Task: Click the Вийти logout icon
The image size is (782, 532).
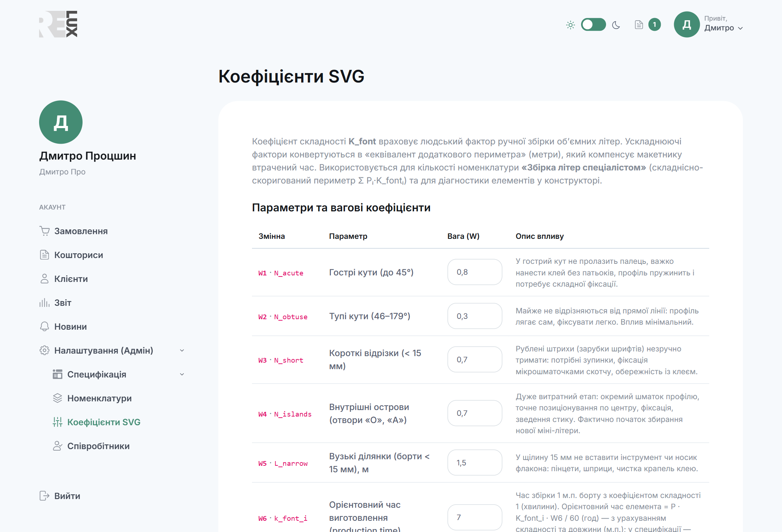Action: coord(45,496)
